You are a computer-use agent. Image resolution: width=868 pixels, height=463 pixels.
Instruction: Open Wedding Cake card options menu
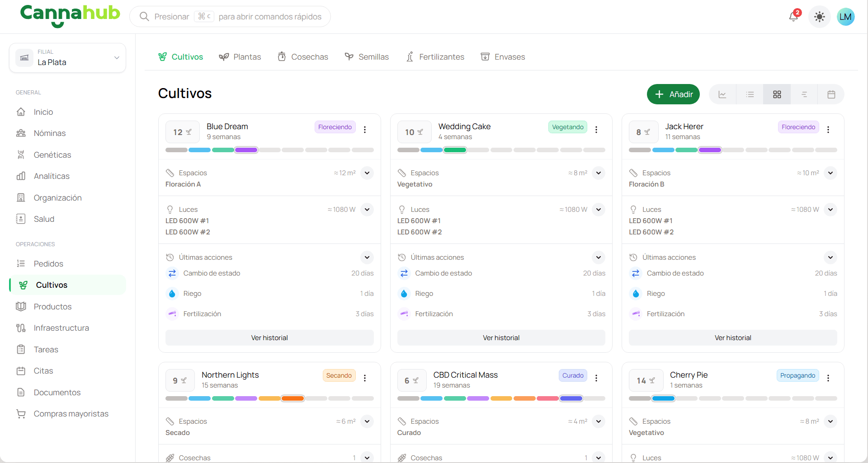pyautogui.click(x=596, y=130)
